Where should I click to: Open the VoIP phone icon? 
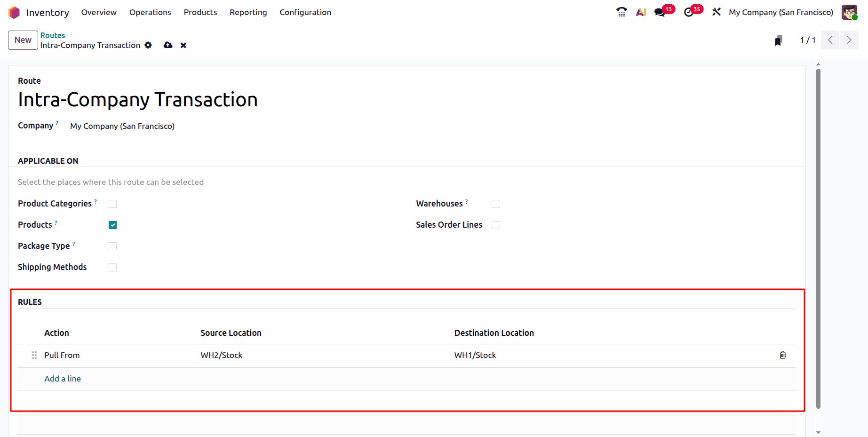pyautogui.click(x=621, y=12)
